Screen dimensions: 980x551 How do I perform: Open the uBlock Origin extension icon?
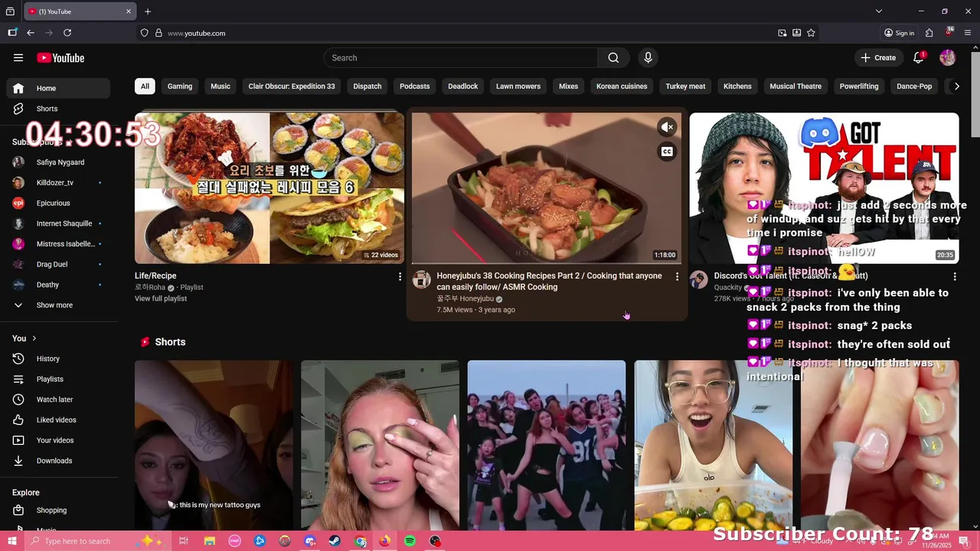[949, 33]
